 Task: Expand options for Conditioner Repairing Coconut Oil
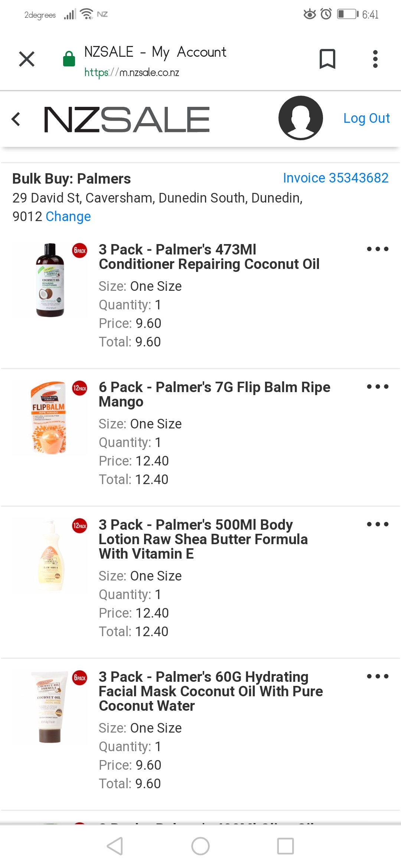[x=378, y=249]
